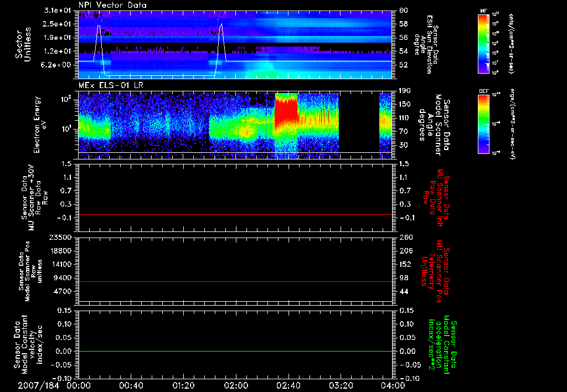
Task: Click the '01:20' time axis label
Action: (x=183, y=385)
